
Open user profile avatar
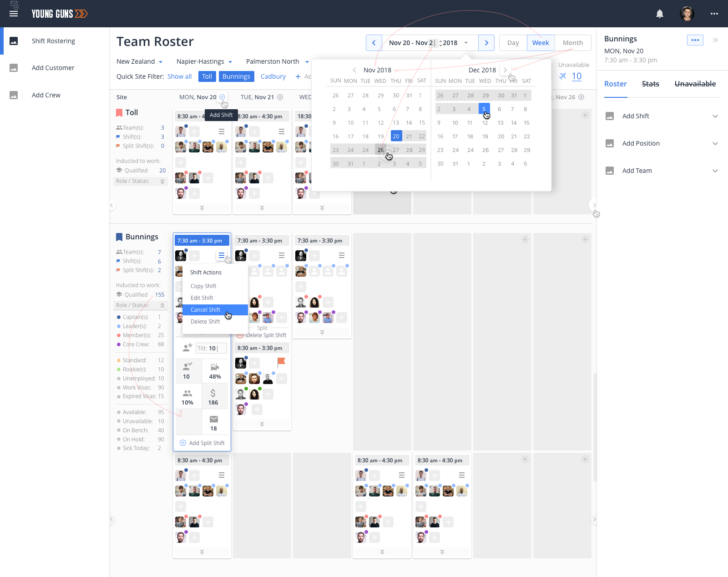click(x=687, y=14)
